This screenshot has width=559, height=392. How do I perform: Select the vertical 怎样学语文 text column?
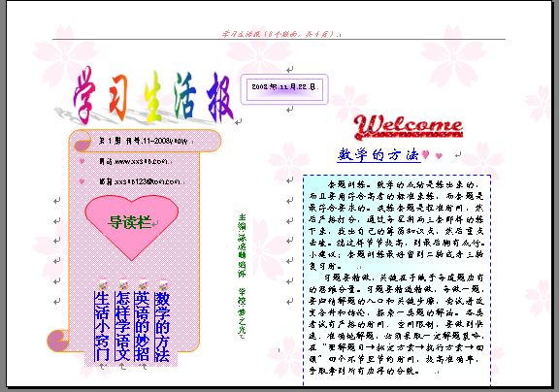pyautogui.click(x=122, y=326)
